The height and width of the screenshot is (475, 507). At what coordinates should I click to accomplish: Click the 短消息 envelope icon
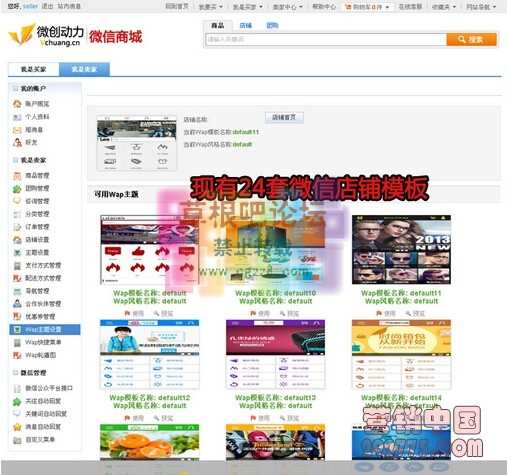pos(17,130)
